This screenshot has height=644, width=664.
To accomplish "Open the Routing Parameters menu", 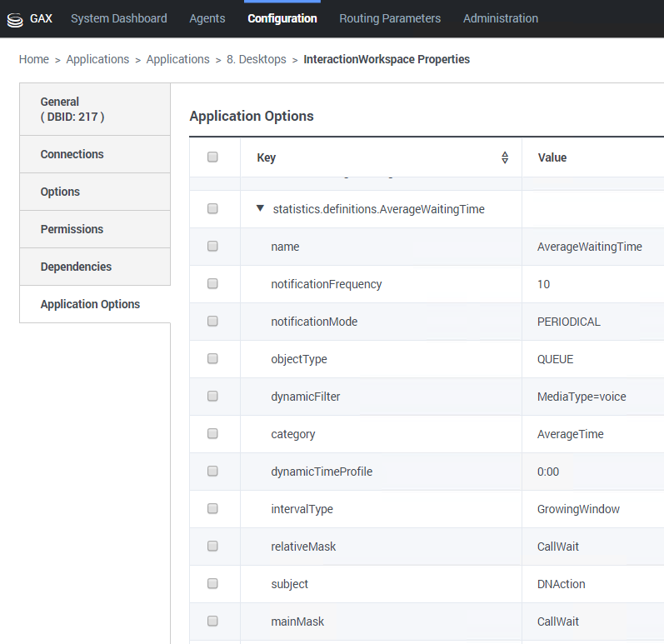I will pos(390,18).
